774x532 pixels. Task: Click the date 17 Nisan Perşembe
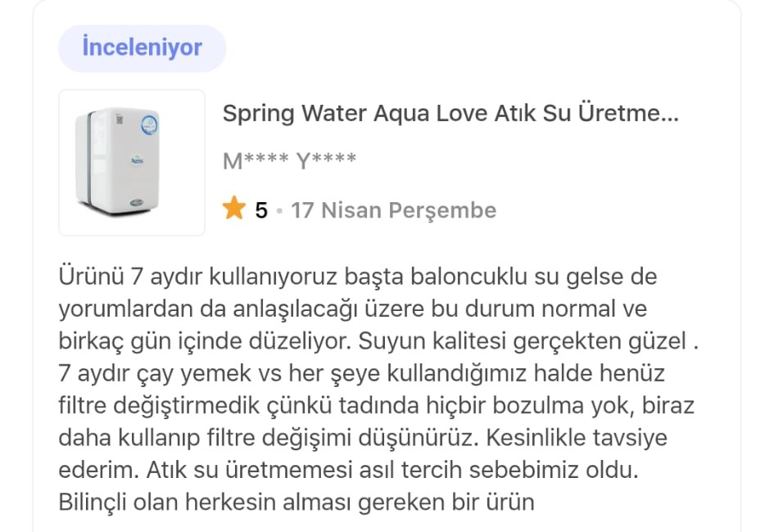(x=393, y=210)
